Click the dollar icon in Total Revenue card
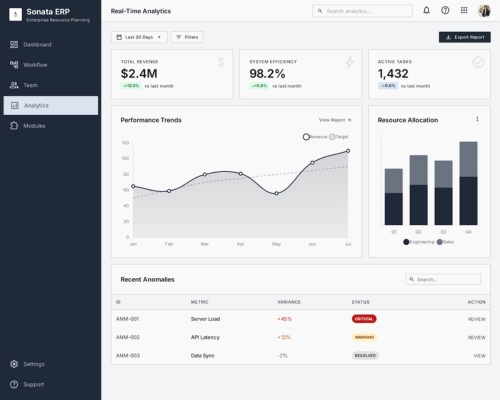 tap(221, 62)
